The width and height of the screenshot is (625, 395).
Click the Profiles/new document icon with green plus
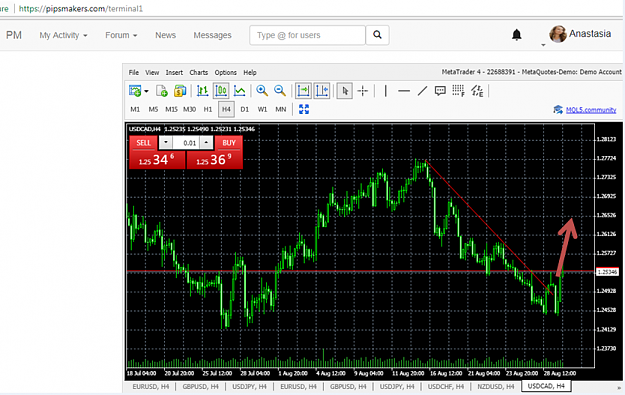pos(161,91)
